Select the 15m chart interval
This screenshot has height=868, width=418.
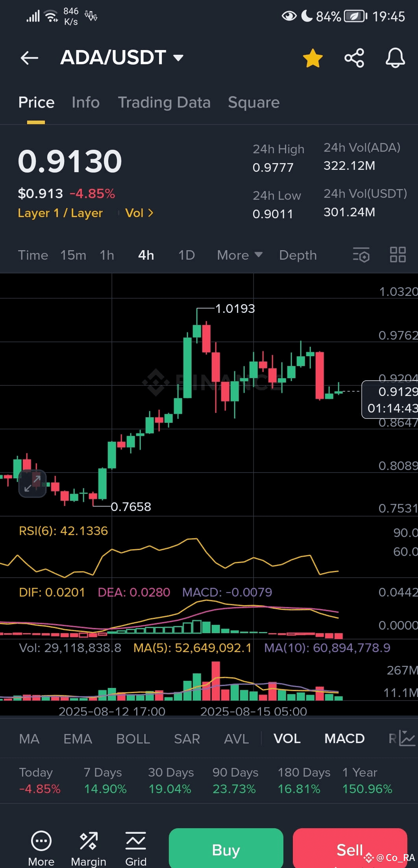pos(73,255)
